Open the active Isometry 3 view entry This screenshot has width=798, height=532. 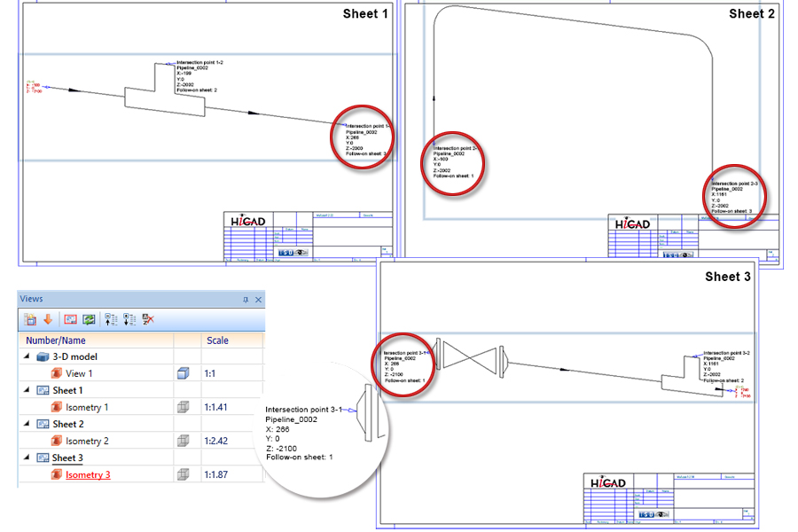(x=88, y=474)
